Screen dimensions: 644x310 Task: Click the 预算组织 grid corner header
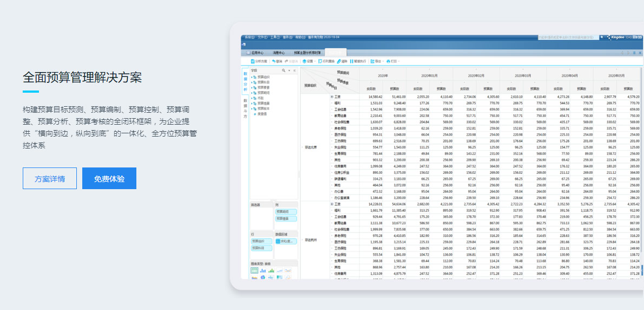tap(310, 86)
